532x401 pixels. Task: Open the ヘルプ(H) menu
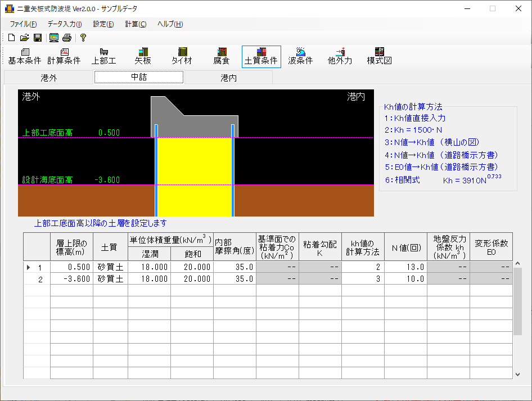(170, 24)
